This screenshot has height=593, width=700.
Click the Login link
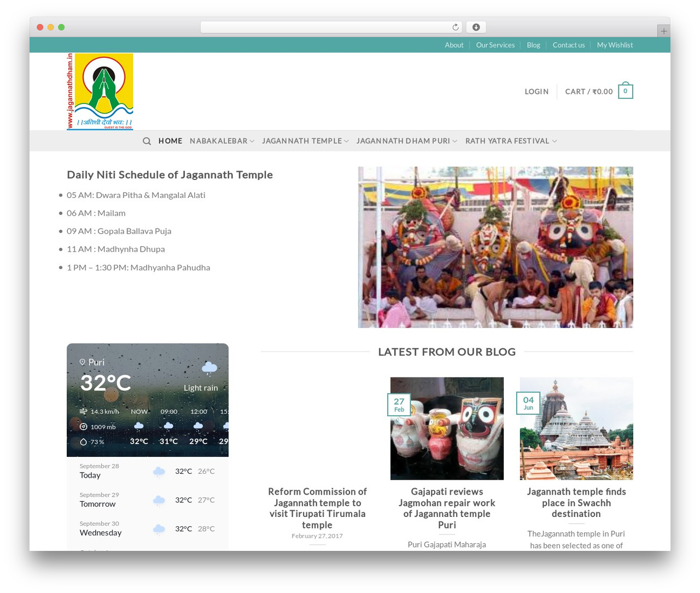[x=536, y=92]
